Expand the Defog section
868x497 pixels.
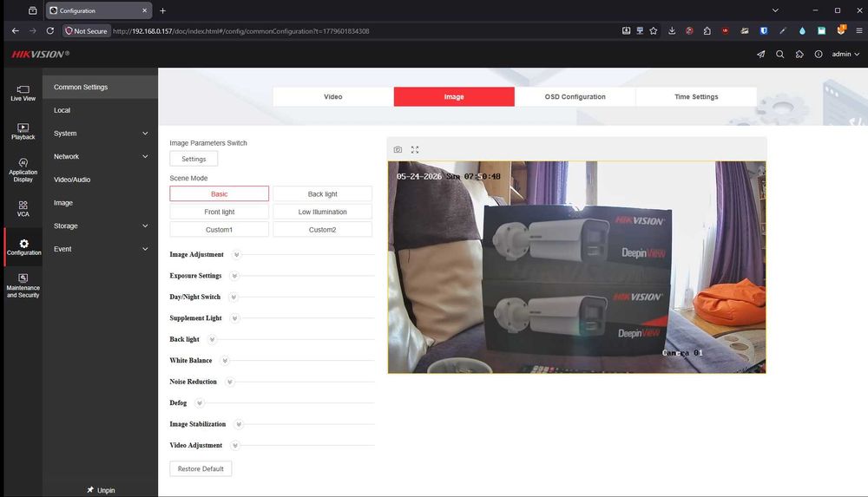click(x=200, y=403)
